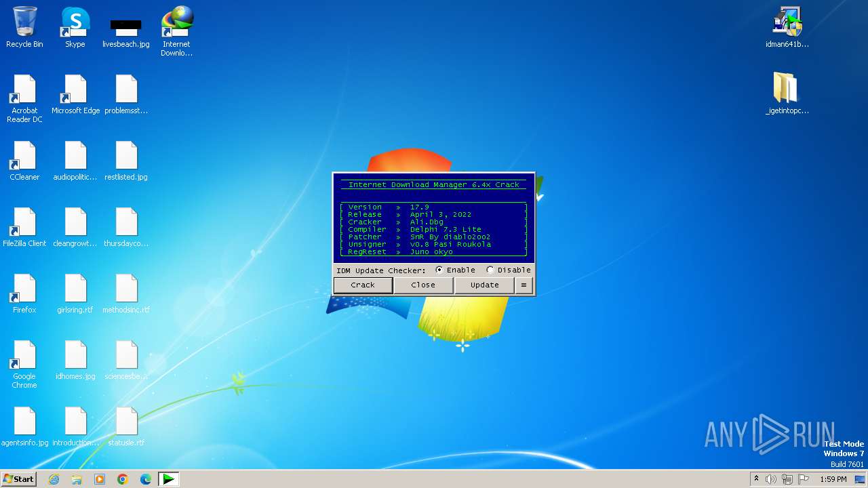Select the Internet Download Manager desktop shortcut

click(176, 32)
